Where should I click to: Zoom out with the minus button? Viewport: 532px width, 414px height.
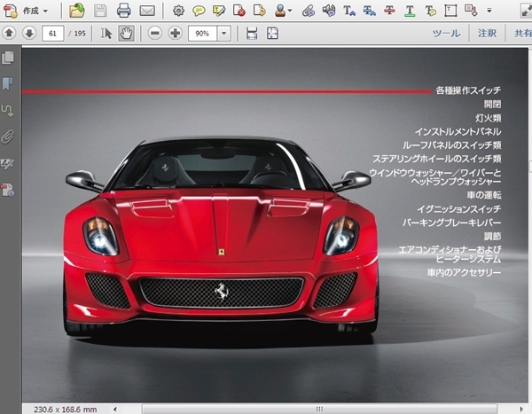[154, 34]
